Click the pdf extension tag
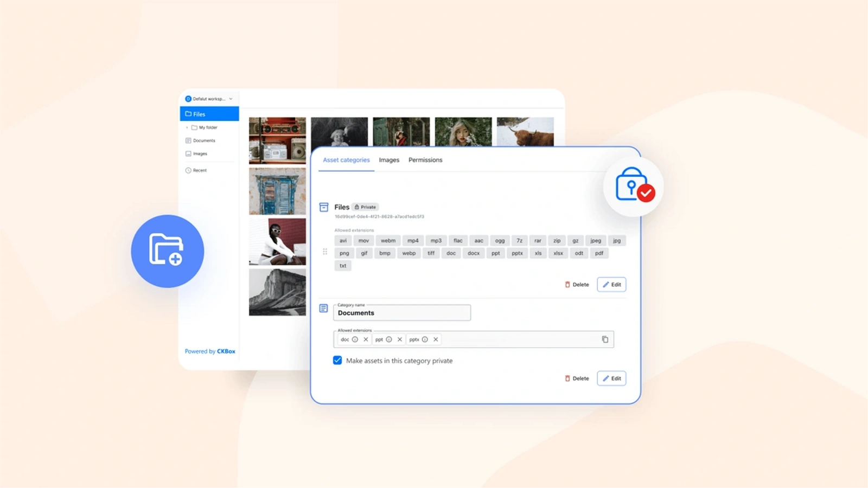The width and height of the screenshot is (868, 488). point(599,253)
